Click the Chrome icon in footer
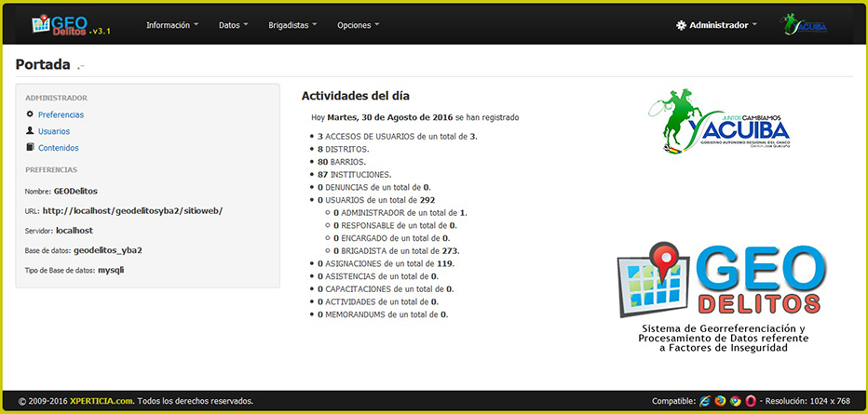Screen dimensions: 868x414 pyautogui.click(x=735, y=401)
